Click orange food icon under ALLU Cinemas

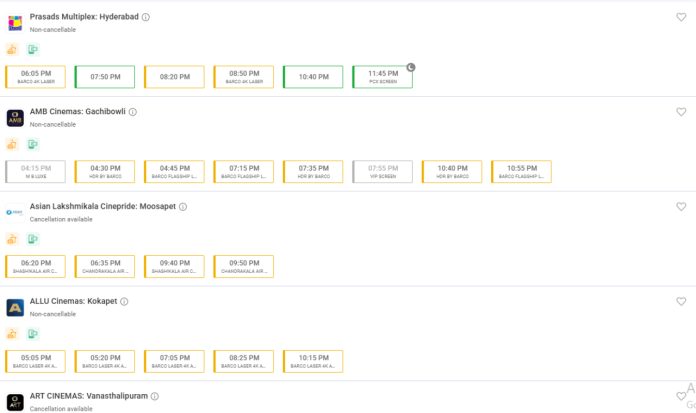12,334
